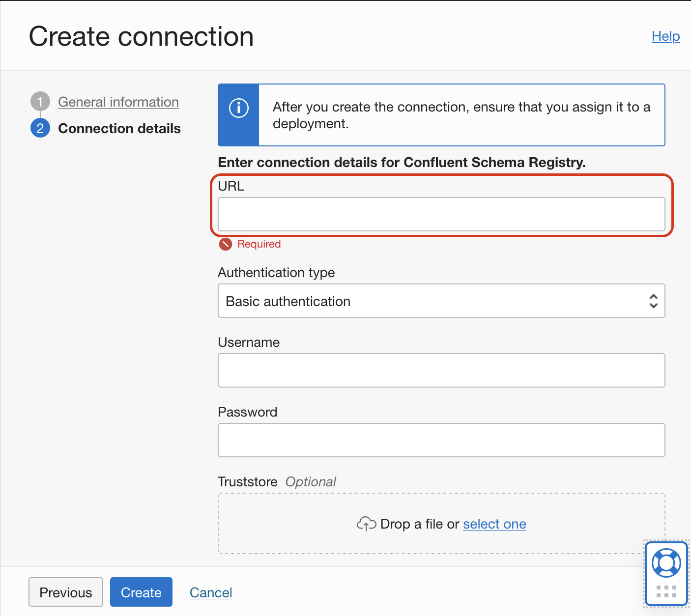691x616 pixels.
Task: Go back to the General information step
Action: (x=118, y=102)
